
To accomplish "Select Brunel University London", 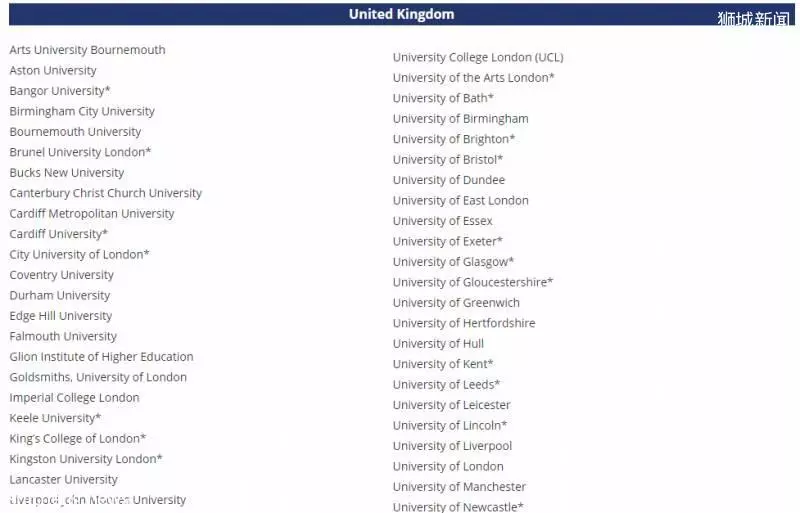I will 80,152.
